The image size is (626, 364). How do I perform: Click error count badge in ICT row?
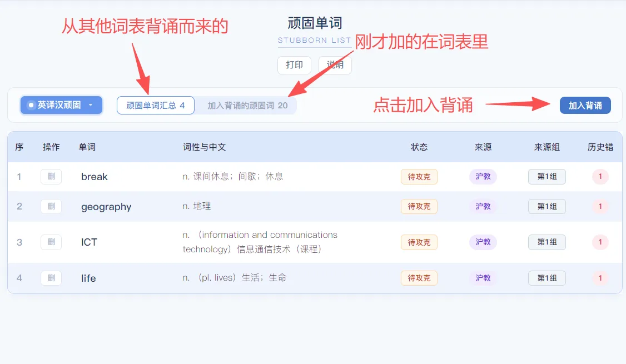click(x=600, y=242)
